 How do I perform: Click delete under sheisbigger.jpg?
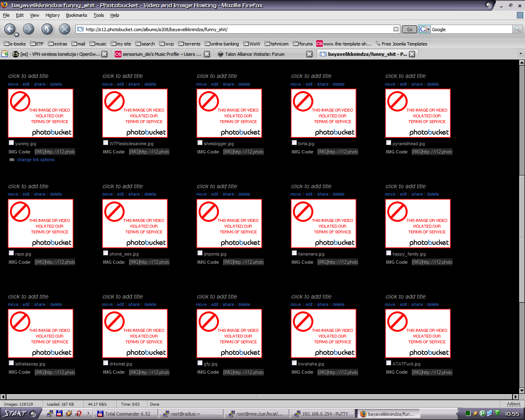tap(244, 84)
